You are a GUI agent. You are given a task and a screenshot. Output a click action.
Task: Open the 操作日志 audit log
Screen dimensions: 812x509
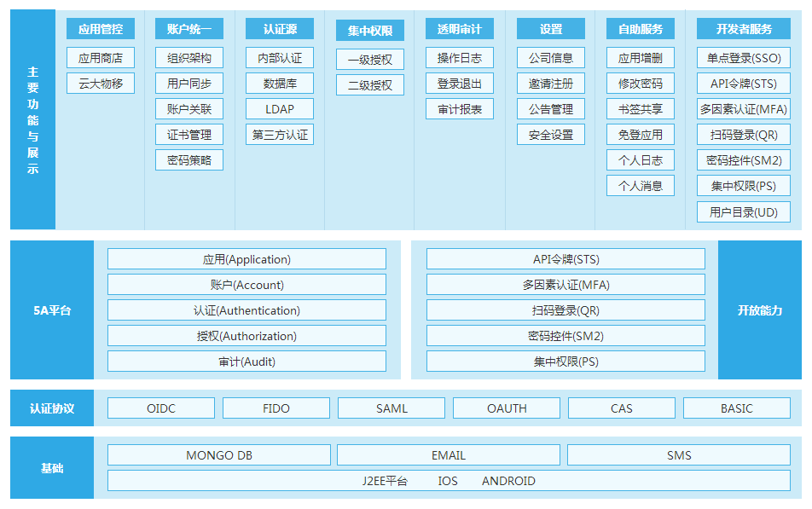pos(459,58)
